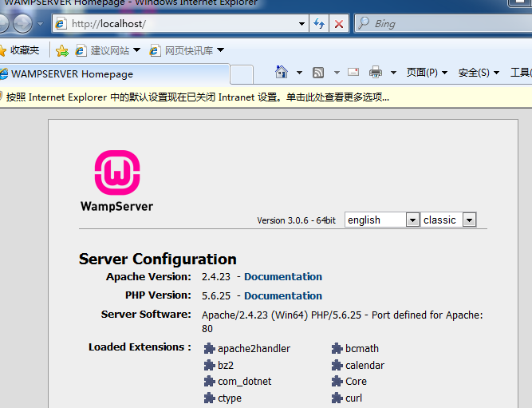Expand the RSS feeds dropdown arrow
The image size is (532, 408).
pyautogui.click(x=337, y=73)
